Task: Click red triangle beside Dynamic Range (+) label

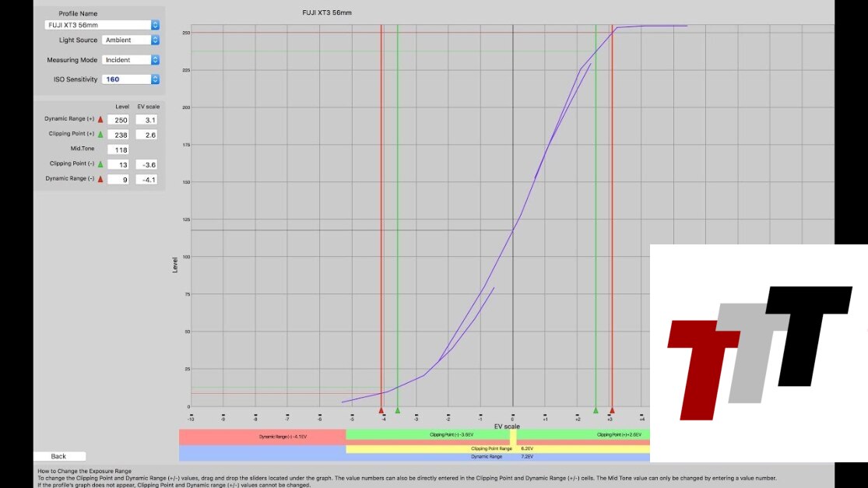Action: pyautogui.click(x=100, y=120)
